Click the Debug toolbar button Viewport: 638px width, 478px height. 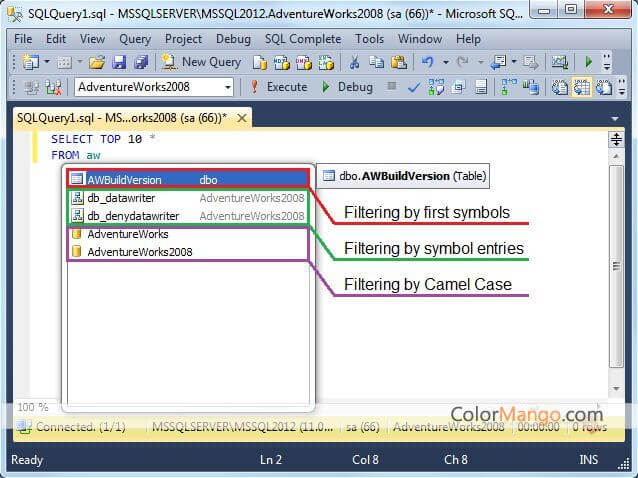point(347,87)
